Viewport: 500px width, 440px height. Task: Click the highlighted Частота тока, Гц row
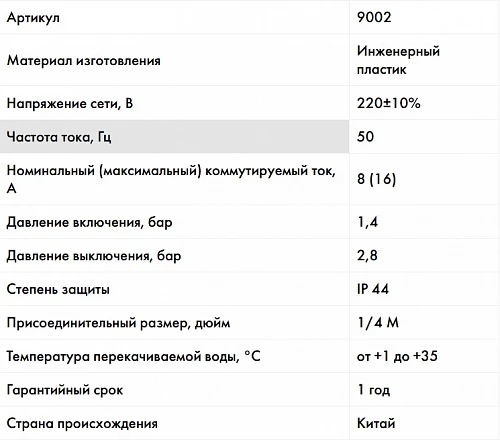tap(174, 137)
